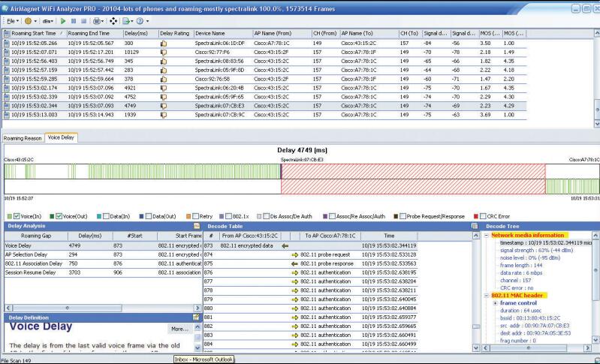Open the help icon's dropdown arrow
This screenshot has height=364, width=600.
click(147, 21)
